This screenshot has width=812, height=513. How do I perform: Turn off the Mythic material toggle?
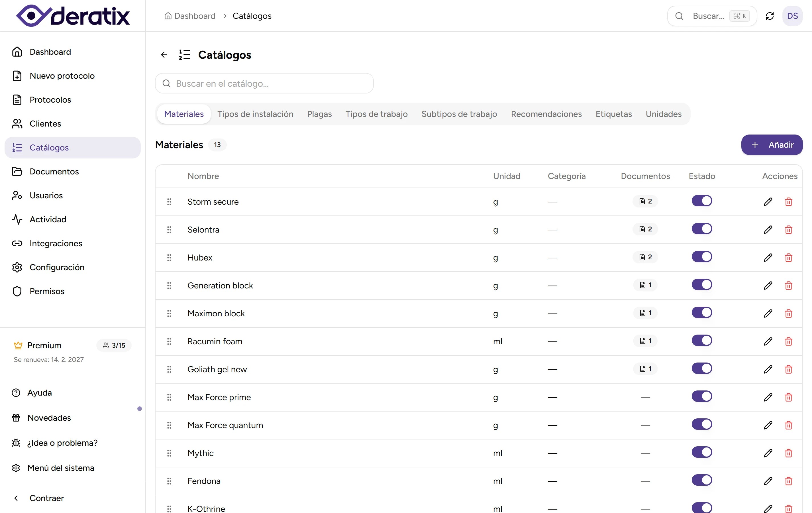(x=702, y=452)
